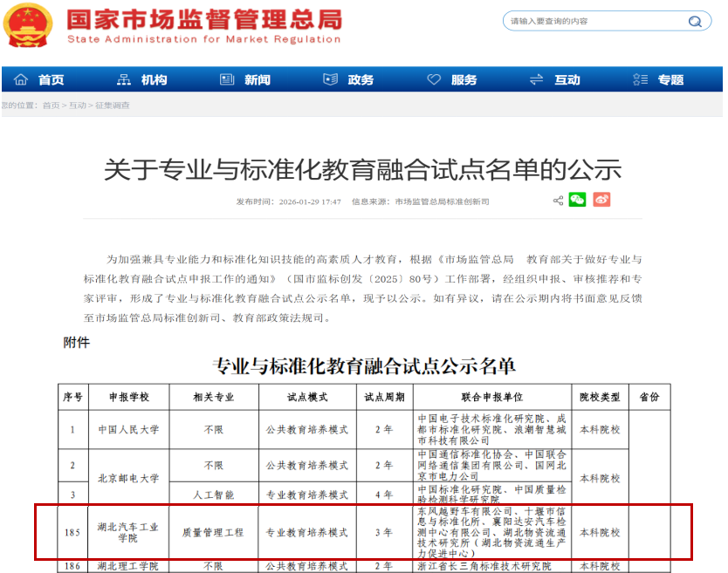Open the 专题 navigation menu
Viewport: 728px width, 573px height.
670,80
